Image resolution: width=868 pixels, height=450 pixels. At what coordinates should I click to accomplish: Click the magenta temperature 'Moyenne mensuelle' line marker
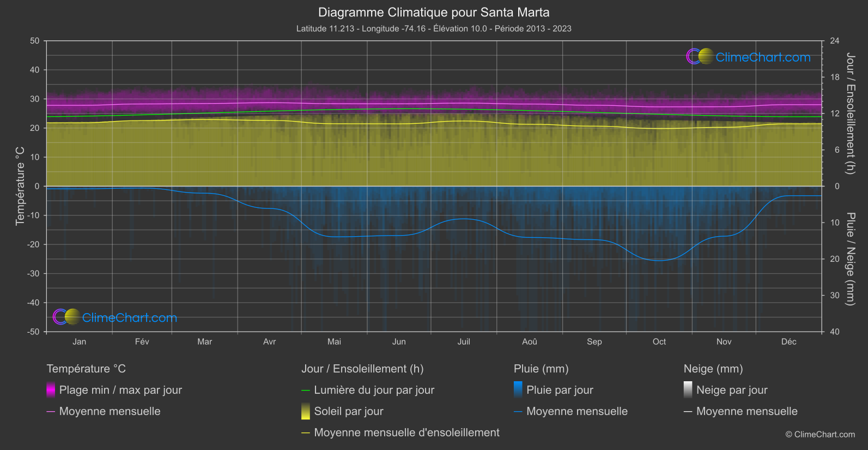tap(51, 411)
